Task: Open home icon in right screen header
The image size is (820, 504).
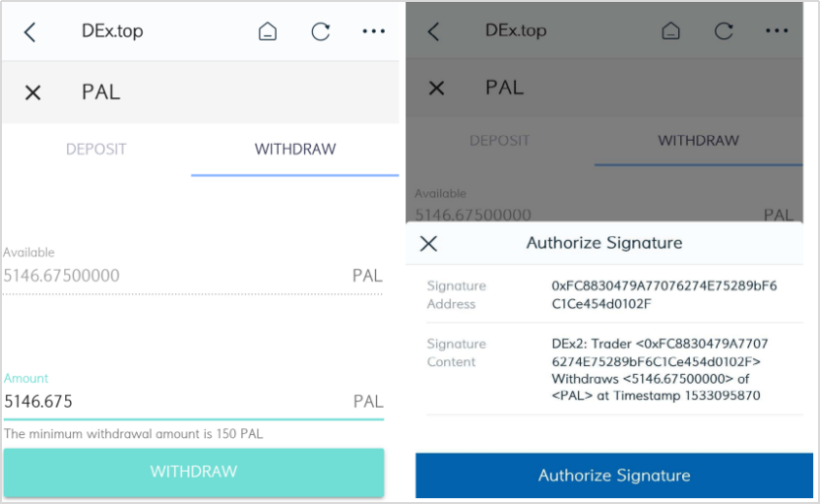Action: tap(671, 31)
